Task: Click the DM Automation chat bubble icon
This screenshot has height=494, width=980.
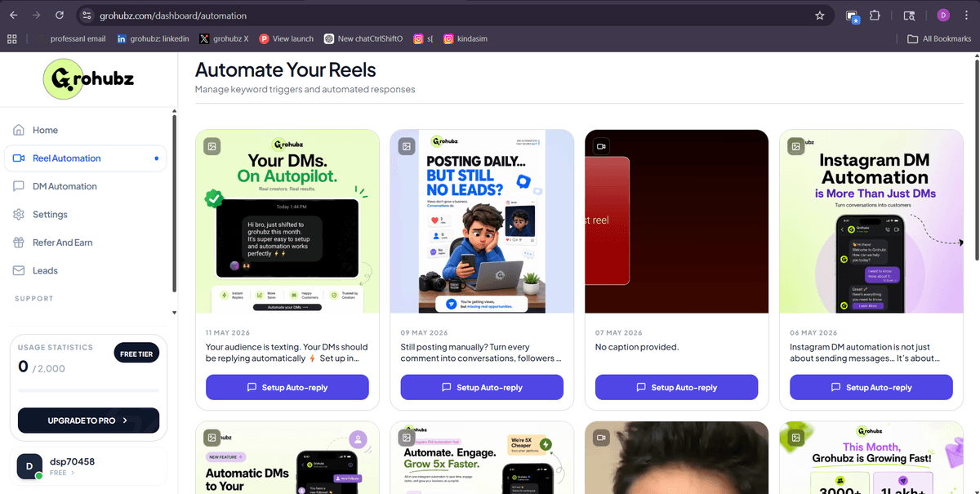Action: point(19,186)
